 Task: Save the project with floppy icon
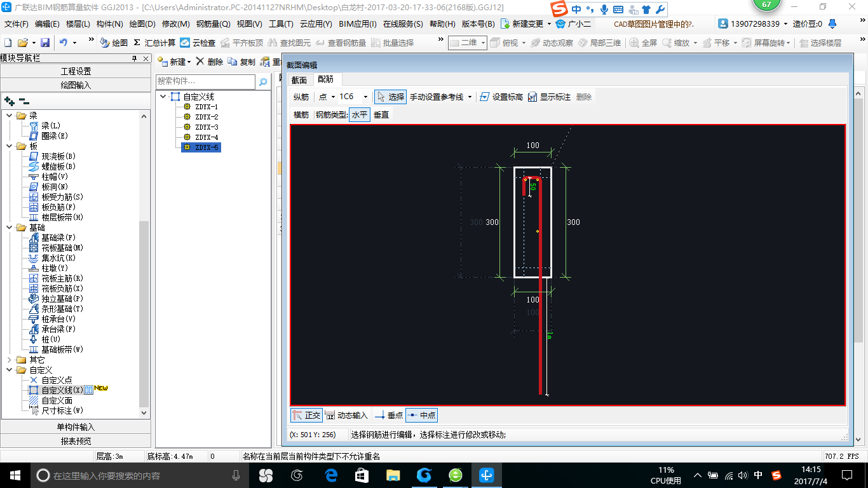point(45,43)
